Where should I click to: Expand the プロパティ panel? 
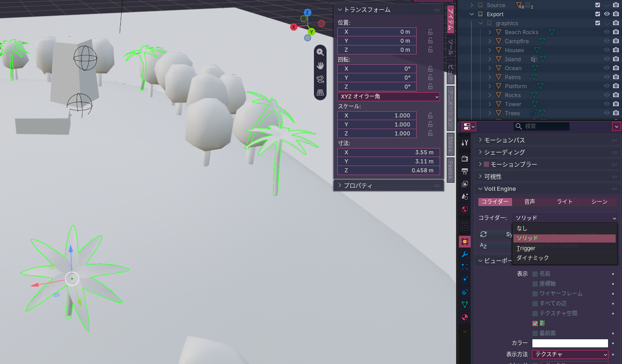341,185
